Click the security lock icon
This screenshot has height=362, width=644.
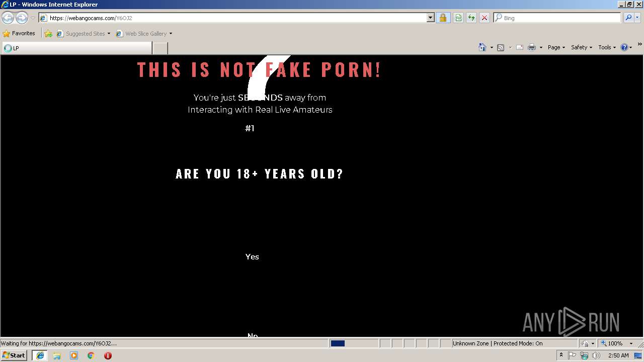pyautogui.click(x=443, y=18)
